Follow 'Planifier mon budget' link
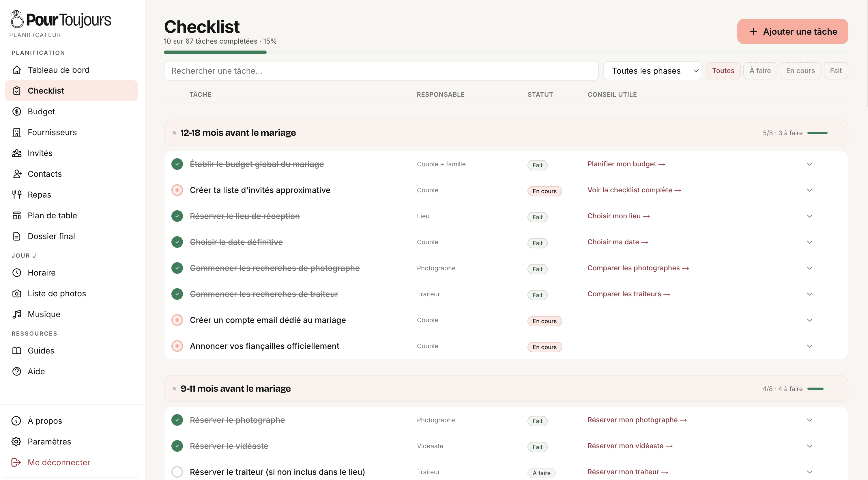Screen dimensions: 868x480 (x=626, y=164)
